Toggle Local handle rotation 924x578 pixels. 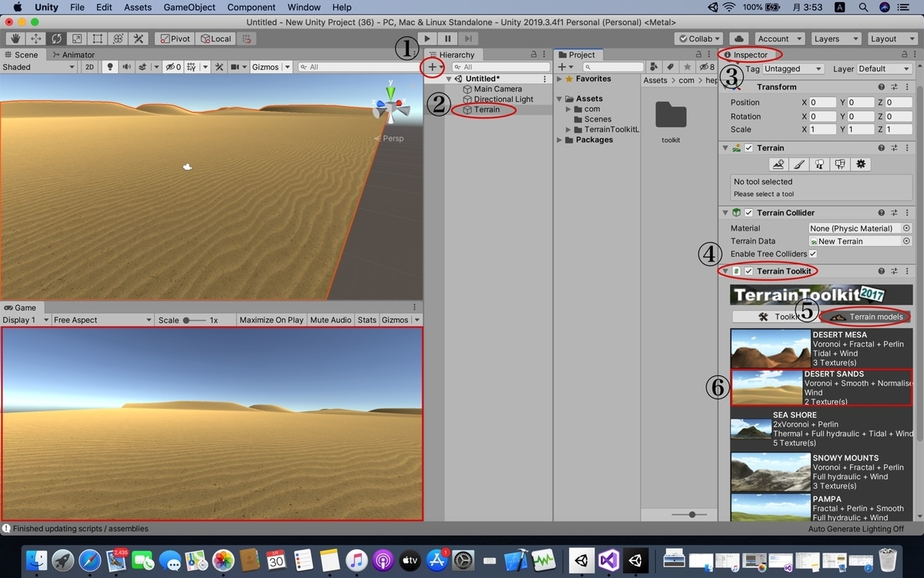coord(215,39)
